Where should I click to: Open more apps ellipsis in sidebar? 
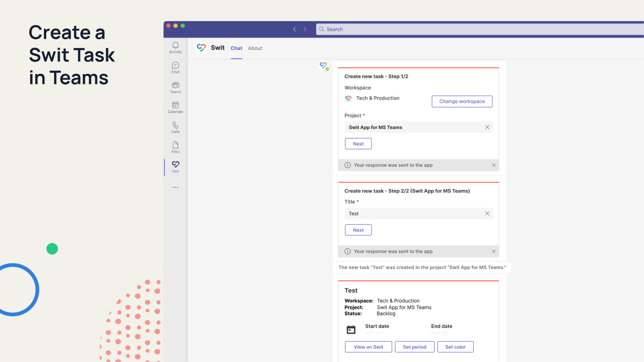click(175, 187)
